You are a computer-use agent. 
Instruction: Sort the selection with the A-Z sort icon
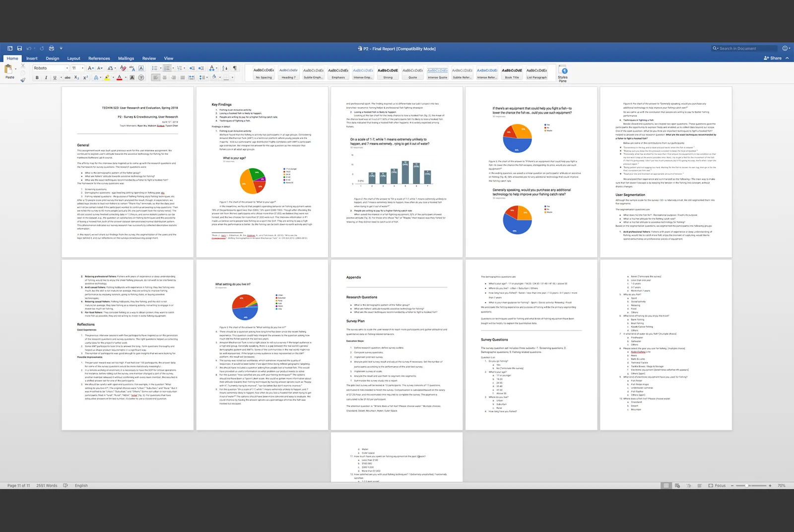[x=225, y=68]
